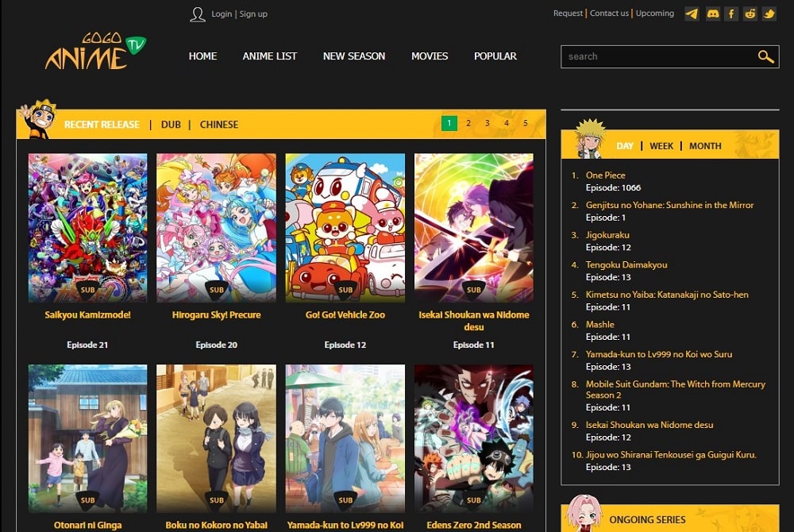The width and height of the screenshot is (794, 532).
Task: Go to pagination page 3
Action: pyautogui.click(x=488, y=123)
